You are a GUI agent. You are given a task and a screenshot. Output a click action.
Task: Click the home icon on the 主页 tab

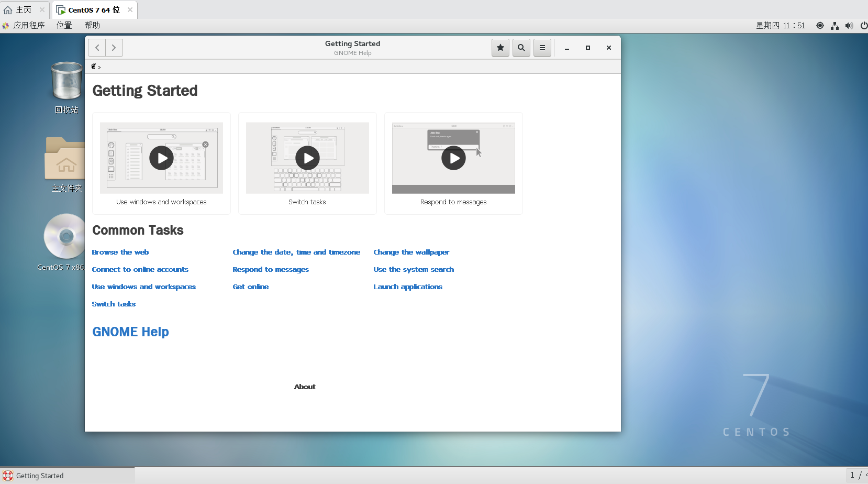[8, 10]
